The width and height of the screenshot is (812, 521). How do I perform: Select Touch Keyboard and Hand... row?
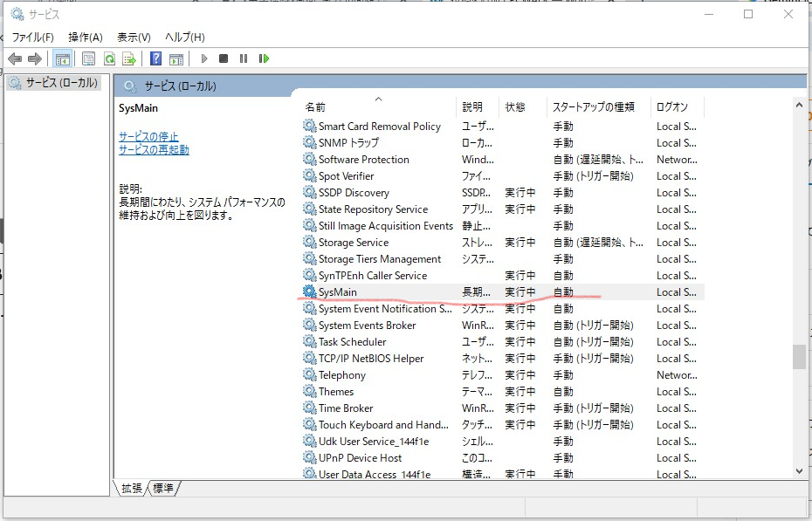[x=502, y=424]
